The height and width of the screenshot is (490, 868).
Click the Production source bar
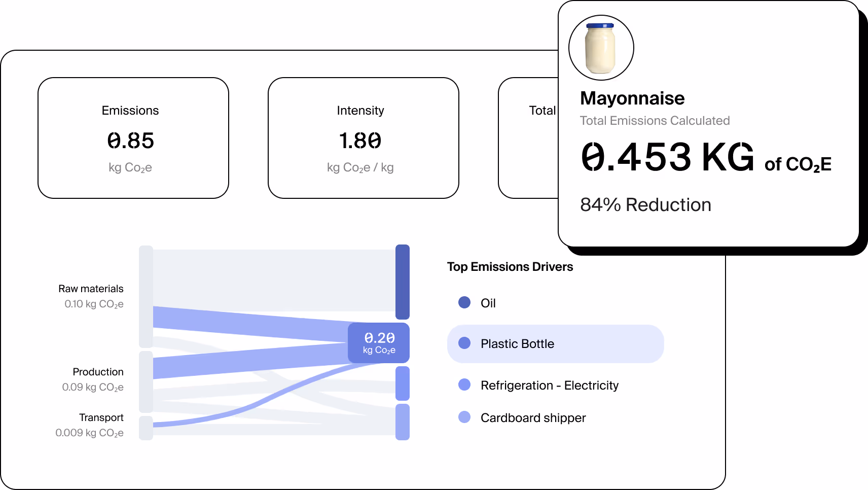pos(146,381)
